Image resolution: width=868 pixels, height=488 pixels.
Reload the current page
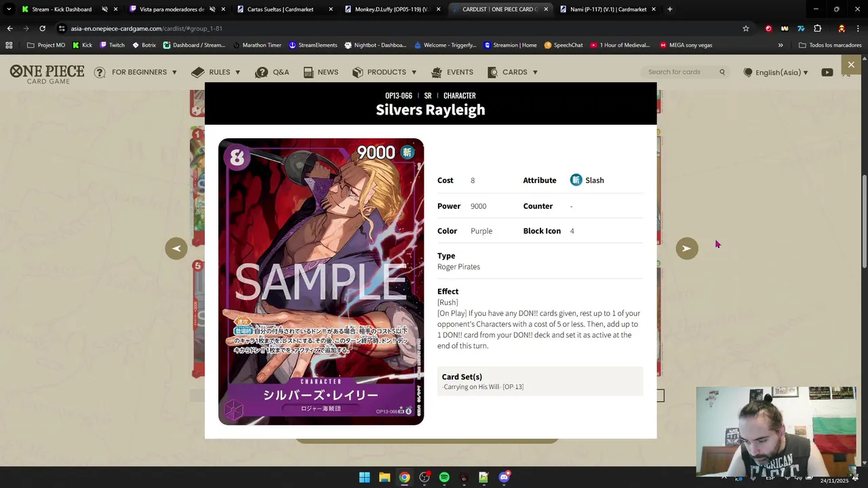pyautogui.click(x=42, y=28)
